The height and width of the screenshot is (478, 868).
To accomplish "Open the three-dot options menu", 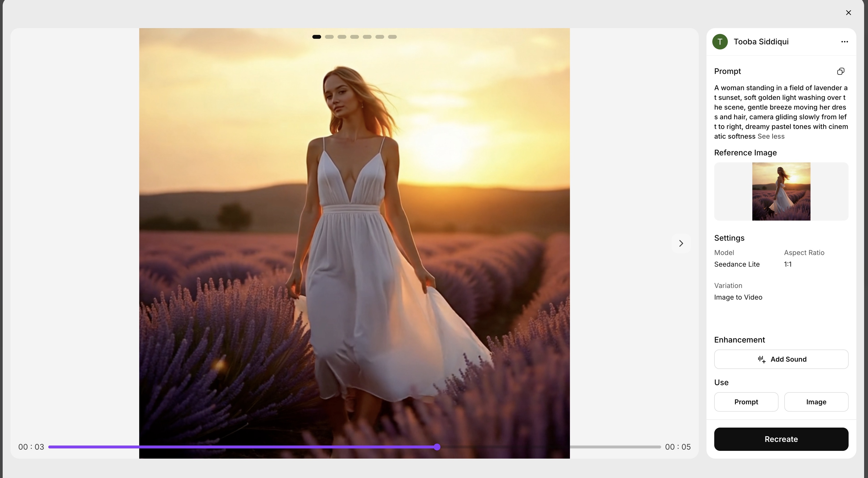I will tap(844, 42).
